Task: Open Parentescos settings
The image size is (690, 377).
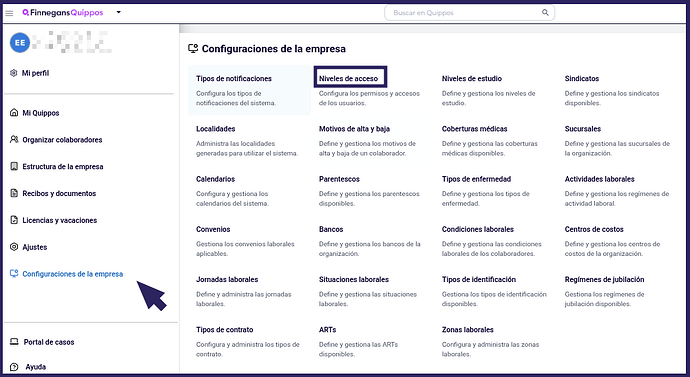Action: [339, 179]
